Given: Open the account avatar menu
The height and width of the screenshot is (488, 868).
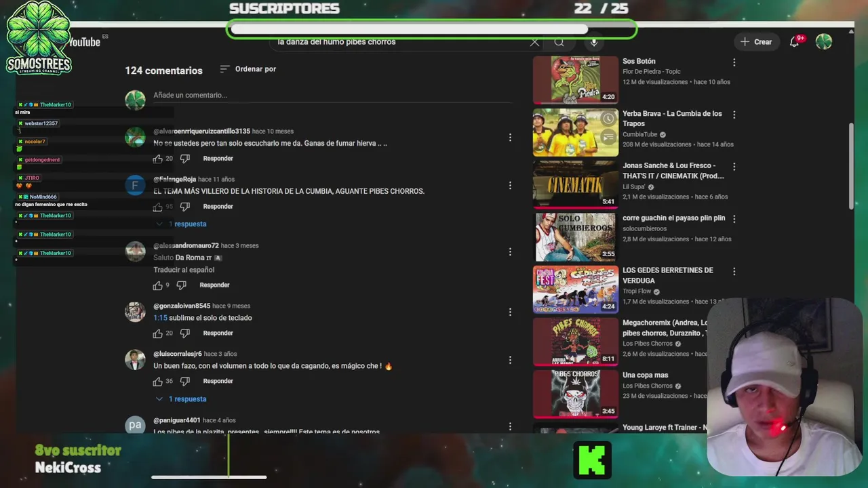Looking at the screenshot, I should (x=824, y=42).
